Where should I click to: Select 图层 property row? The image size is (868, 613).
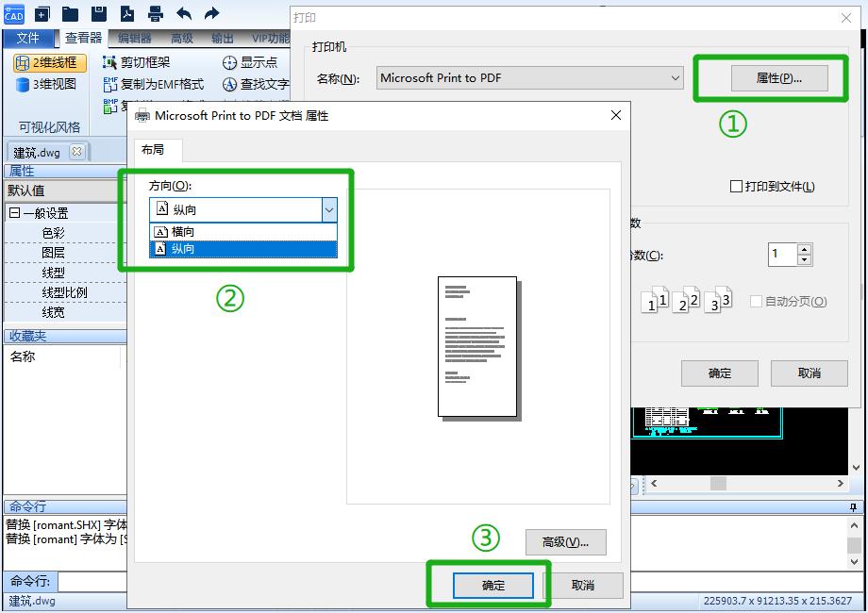[x=65, y=253]
